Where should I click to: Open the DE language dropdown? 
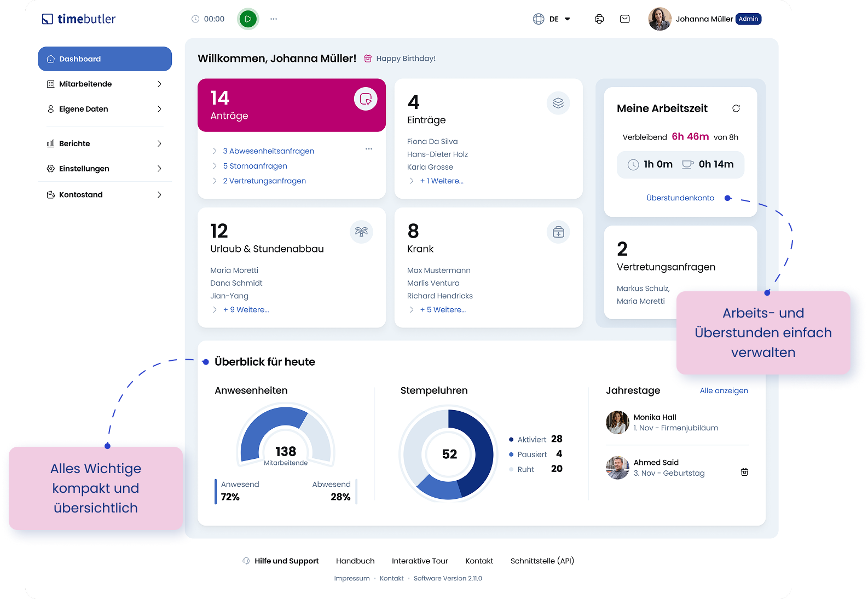[552, 19]
